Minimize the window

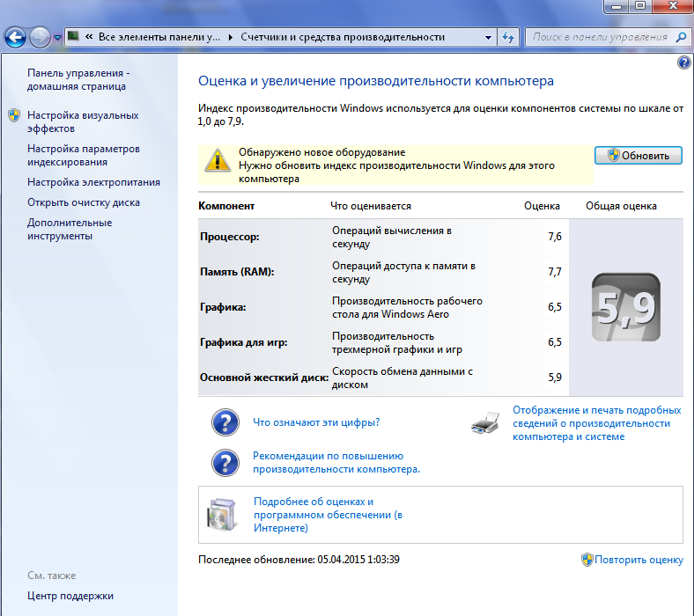coord(616,6)
